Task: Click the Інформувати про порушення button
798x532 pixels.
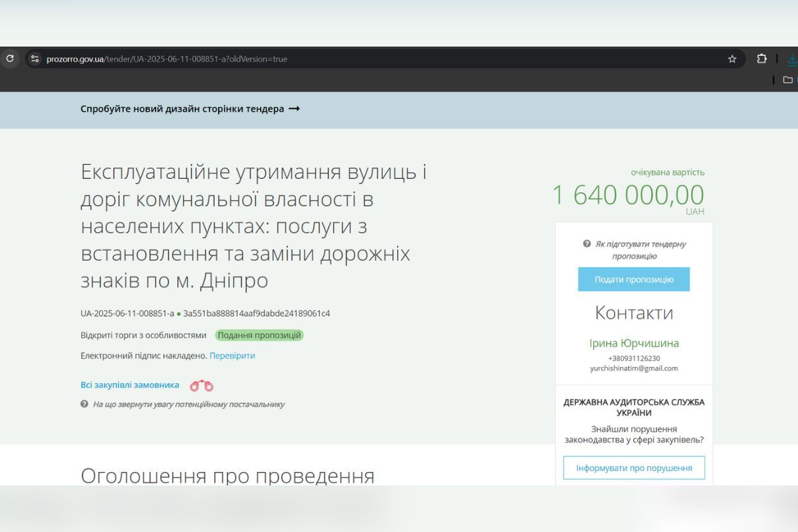Action: pos(633,467)
